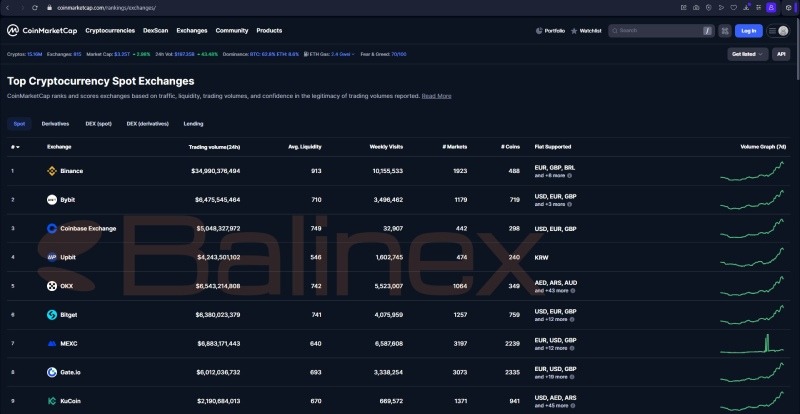The width and height of the screenshot is (800, 414).
Task: Open browser settings sliders icon
Action: [759, 8]
